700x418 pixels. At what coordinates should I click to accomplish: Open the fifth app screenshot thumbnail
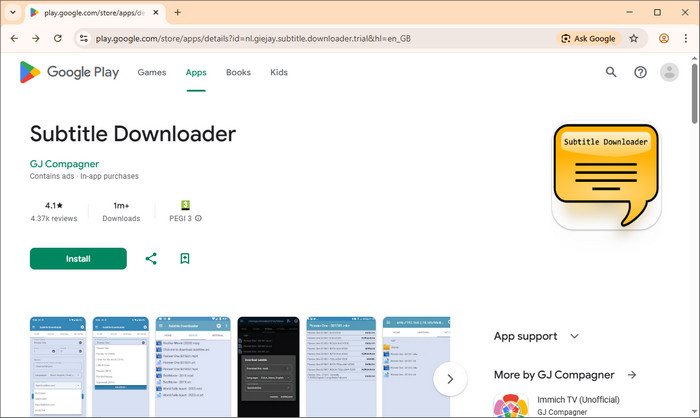[x=341, y=366]
